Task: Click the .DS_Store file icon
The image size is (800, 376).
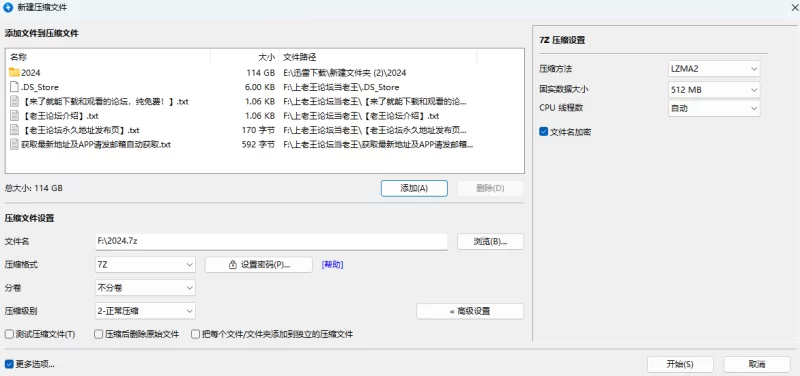Action: pyautogui.click(x=14, y=87)
